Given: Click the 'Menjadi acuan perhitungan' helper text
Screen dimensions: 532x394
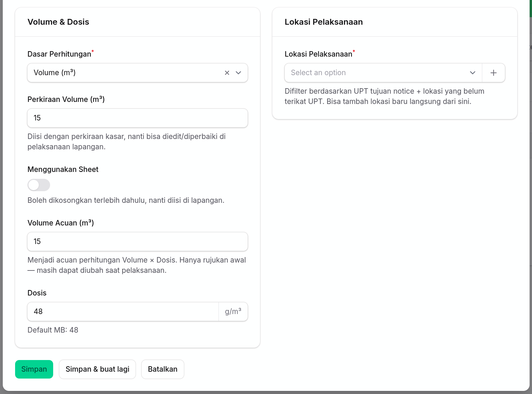Looking at the screenshot, I should (137, 265).
